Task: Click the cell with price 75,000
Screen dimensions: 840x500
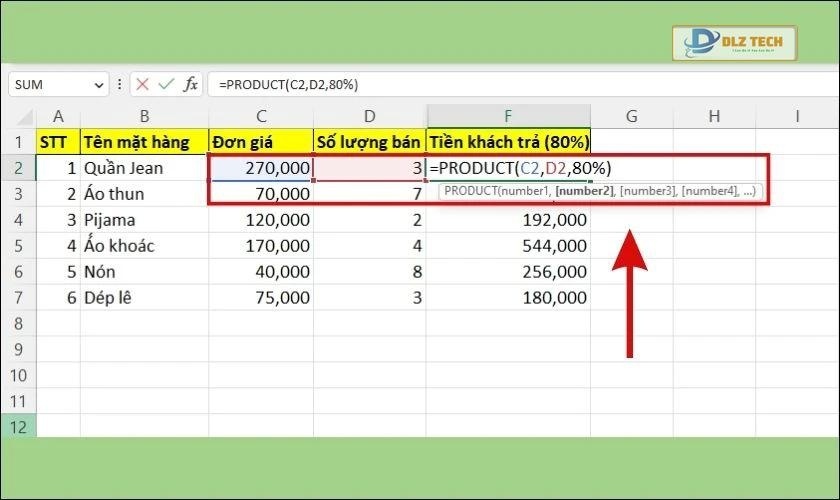Action: click(x=261, y=297)
